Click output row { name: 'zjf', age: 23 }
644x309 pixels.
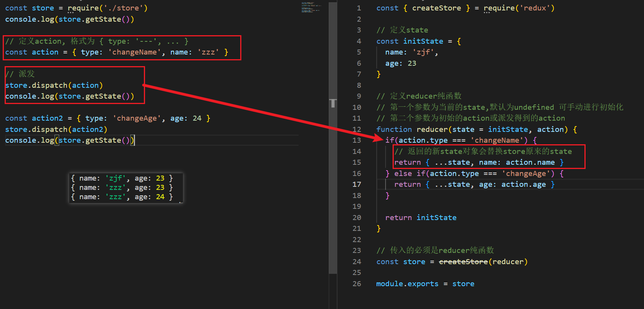click(x=122, y=178)
